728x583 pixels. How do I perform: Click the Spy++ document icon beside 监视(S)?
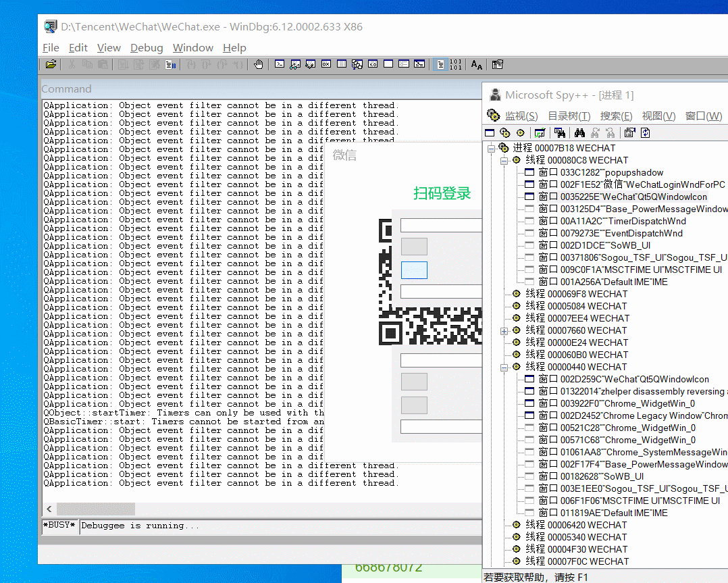point(493,115)
